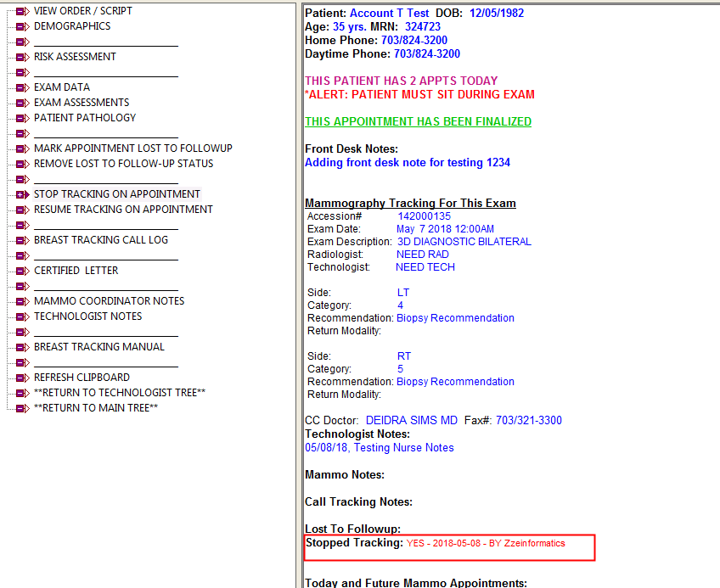This screenshot has height=588, width=720.
Task: Collapse the RESUME TRACKING ON APPOINTMENT node icon
Action: 22,210
